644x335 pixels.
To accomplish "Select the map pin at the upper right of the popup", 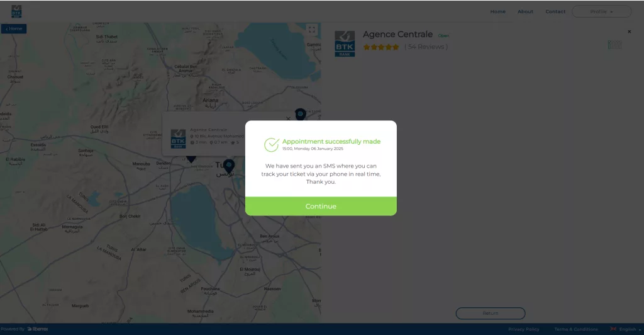I will 300,114.
